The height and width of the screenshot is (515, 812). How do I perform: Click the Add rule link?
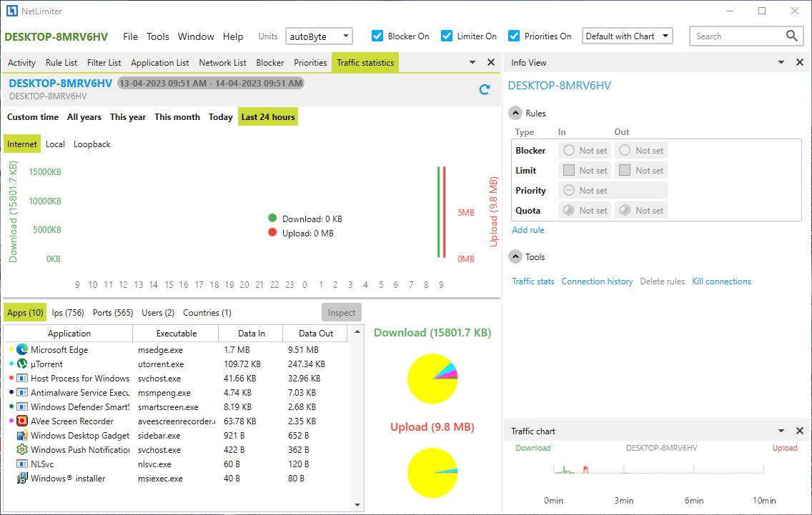click(528, 230)
